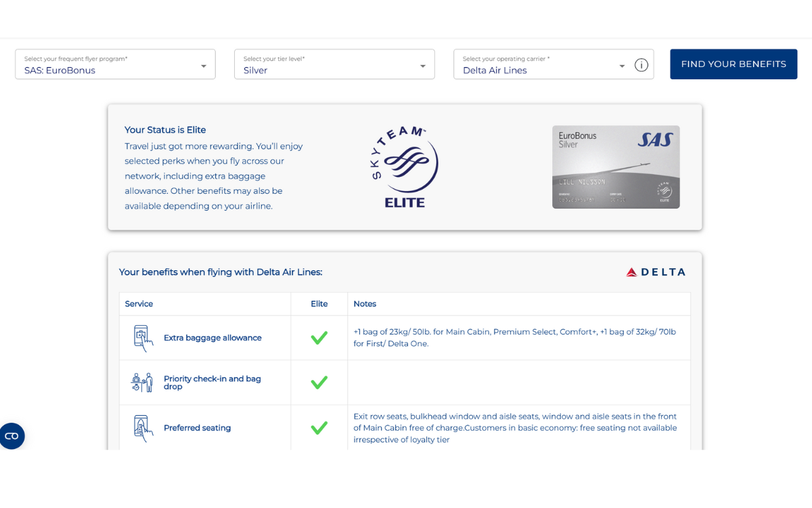Click the priority check-in and bag drop icon
812x508 pixels.
click(141, 383)
